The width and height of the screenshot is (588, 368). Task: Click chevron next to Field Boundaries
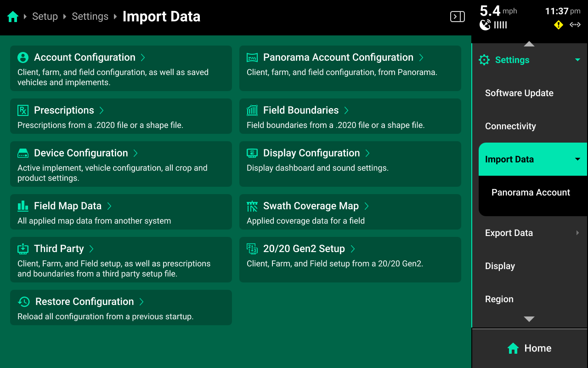tap(346, 110)
